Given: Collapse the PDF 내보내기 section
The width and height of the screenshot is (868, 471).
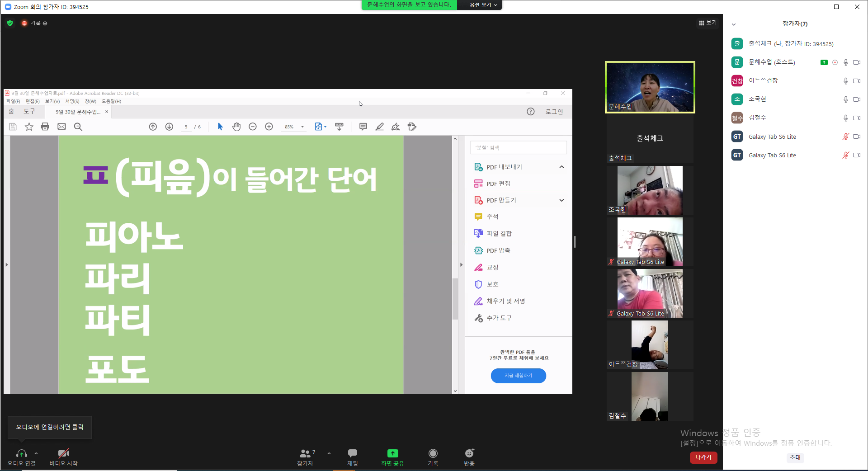Looking at the screenshot, I should pyautogui.click(x=561, y=167).
